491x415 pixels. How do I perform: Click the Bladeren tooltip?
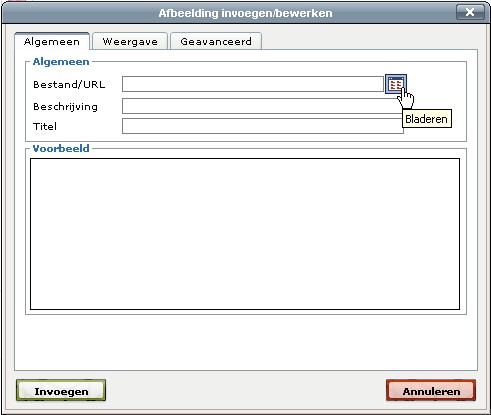pos(427,119)
